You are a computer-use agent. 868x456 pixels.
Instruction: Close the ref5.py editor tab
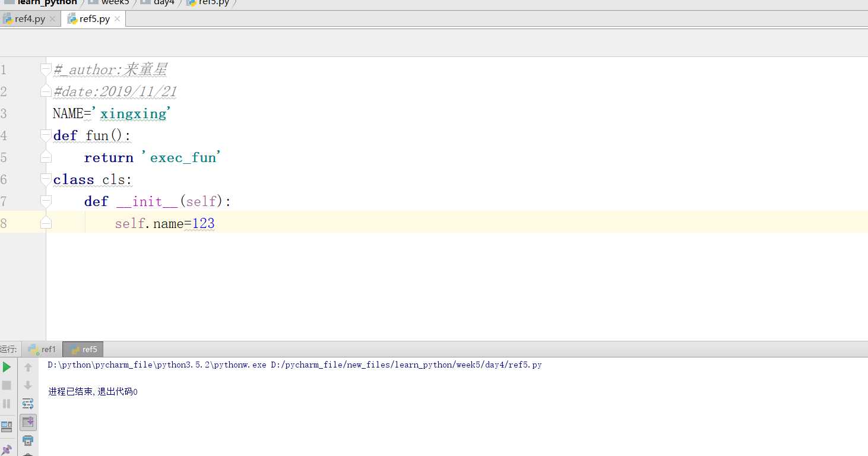click(117, 19)
